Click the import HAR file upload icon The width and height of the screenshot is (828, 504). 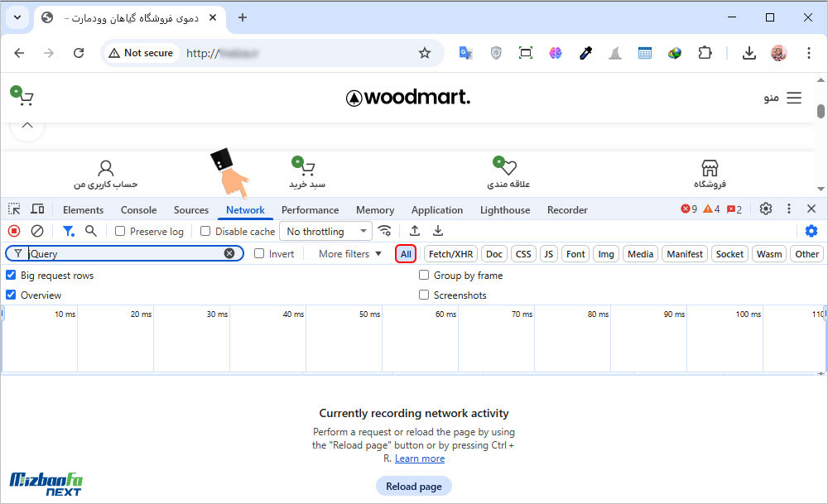[x=415, y=232]
